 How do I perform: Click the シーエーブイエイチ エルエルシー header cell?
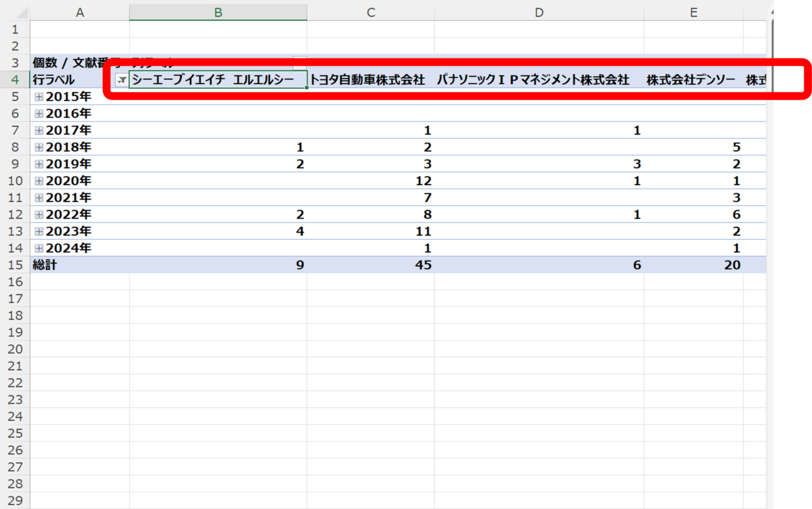click(x=218, y=80)
